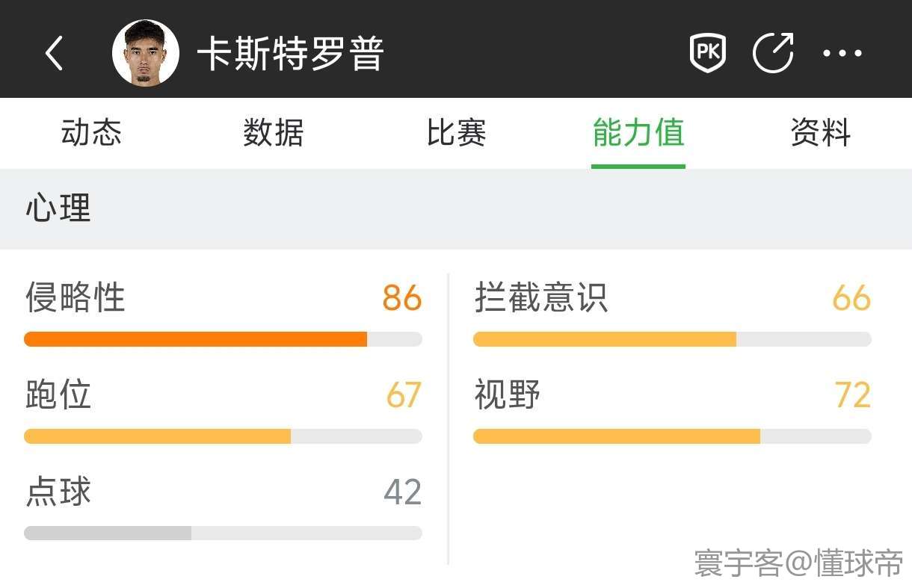Tap the share arrow icon

pos(773,53)
